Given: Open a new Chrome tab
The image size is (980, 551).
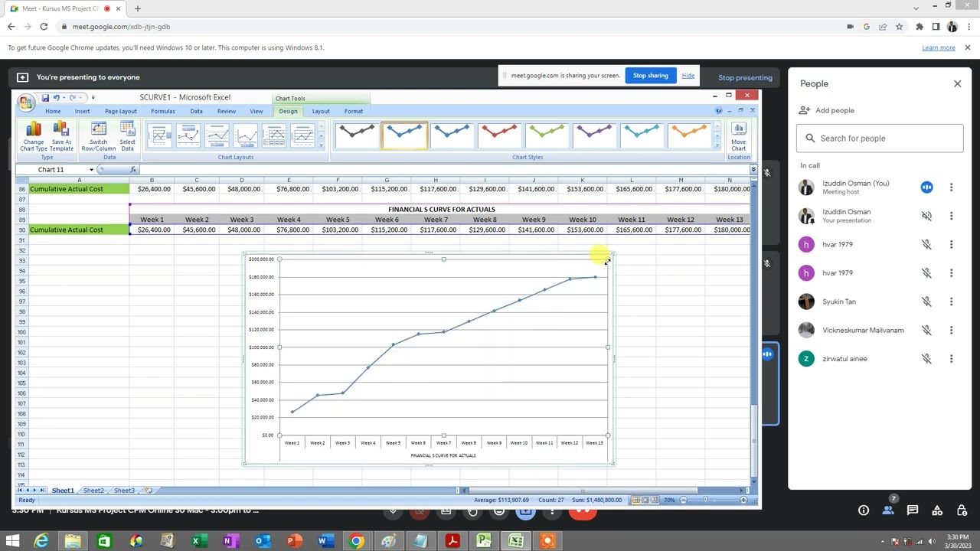Looking at the screenshot, I should (x=137, y=8).
